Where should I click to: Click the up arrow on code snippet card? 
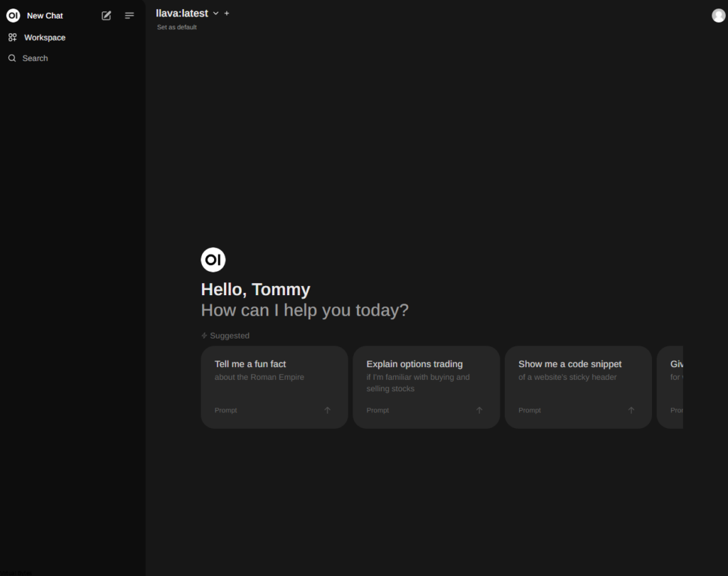[631, 410]
